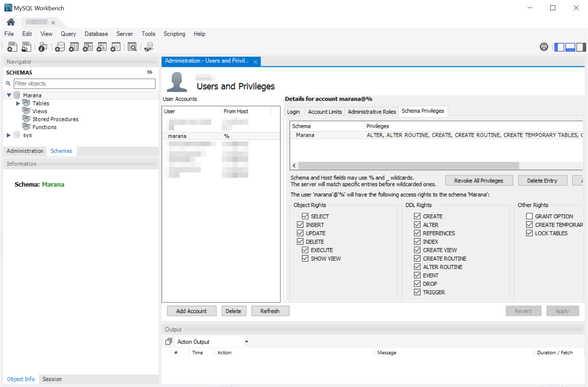Viewport: 588px width, 387px height.
Task: Toggle the SHOW VIEW checkbox
Action: click(x=305, y=258)
